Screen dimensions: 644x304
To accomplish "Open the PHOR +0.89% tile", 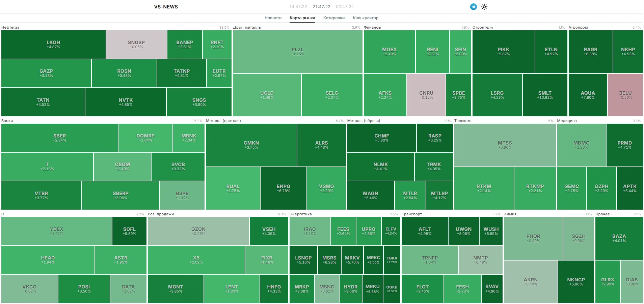I will (x=533, y=238).
